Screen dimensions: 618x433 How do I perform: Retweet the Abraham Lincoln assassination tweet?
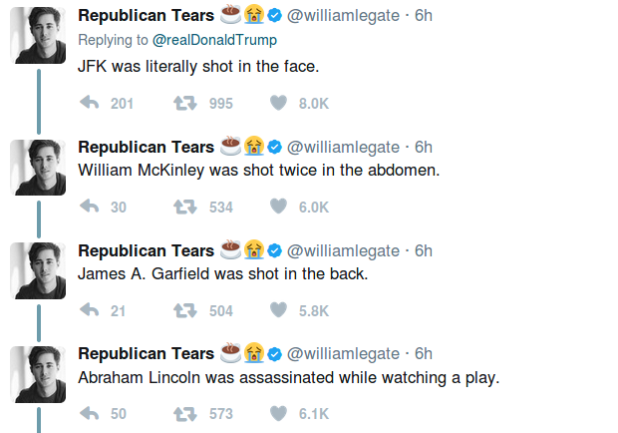click(185, 414)
